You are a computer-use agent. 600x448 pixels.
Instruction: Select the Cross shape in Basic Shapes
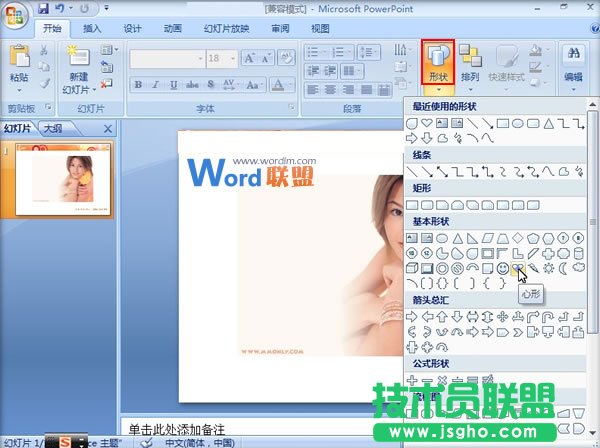point(548,253)
